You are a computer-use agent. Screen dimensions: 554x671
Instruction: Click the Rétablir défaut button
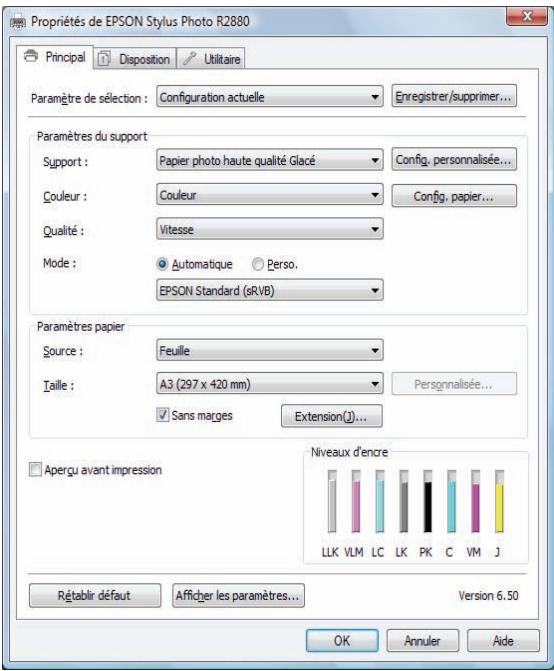point(95,595)
